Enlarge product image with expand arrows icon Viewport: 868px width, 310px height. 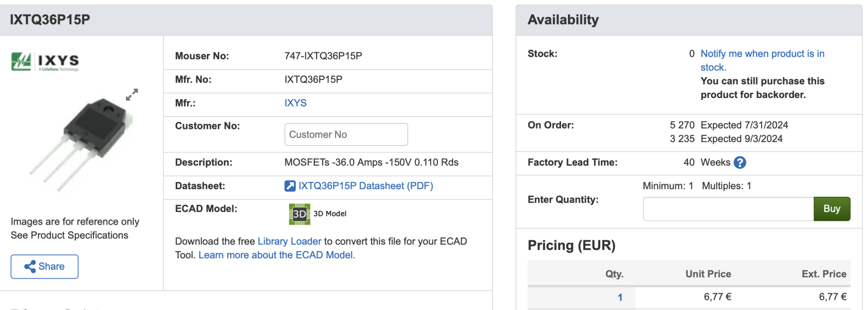[x=132, y=95]
